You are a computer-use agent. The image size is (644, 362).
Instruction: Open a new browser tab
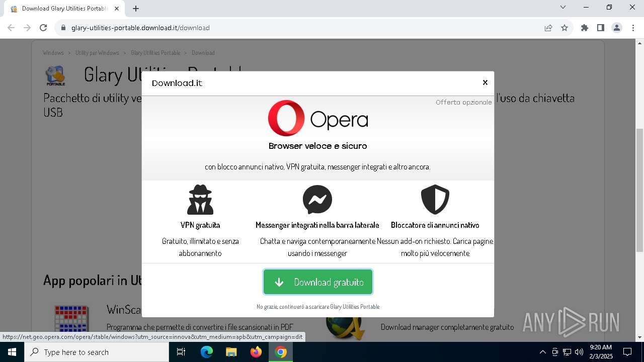click(x=136, y=9)
